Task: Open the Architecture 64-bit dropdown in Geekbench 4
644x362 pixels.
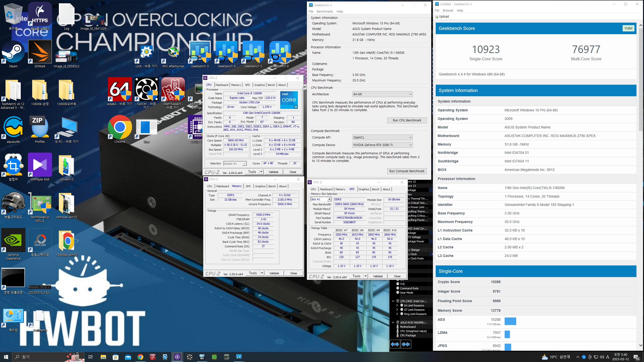Action: coord(382,94)
